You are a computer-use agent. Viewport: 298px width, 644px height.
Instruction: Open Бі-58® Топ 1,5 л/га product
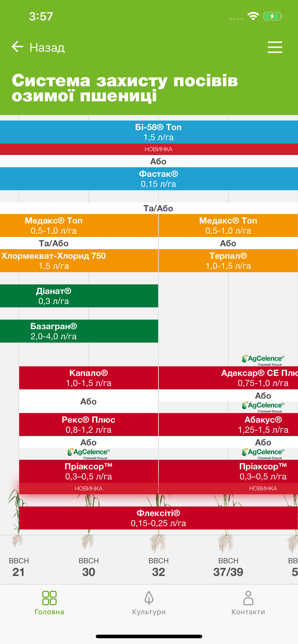click(x=149, y=132)
